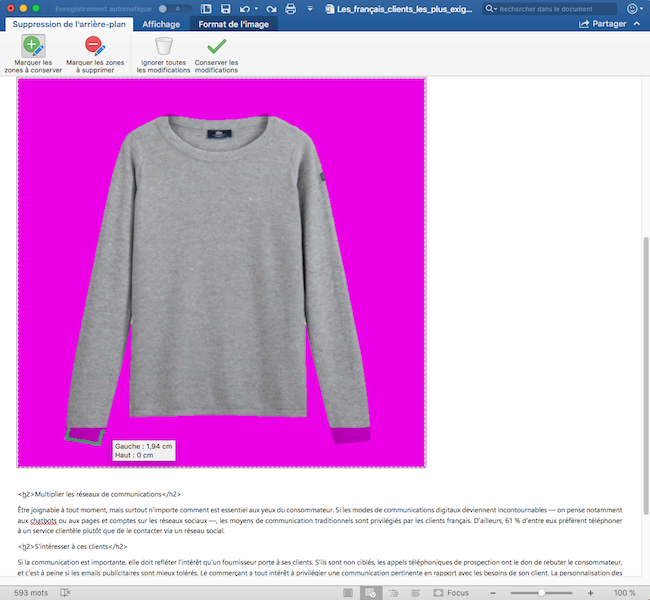Select Marquer les zones à supprimer tool
The height and width of the screenshot is (600, 650).
(95, 54)
